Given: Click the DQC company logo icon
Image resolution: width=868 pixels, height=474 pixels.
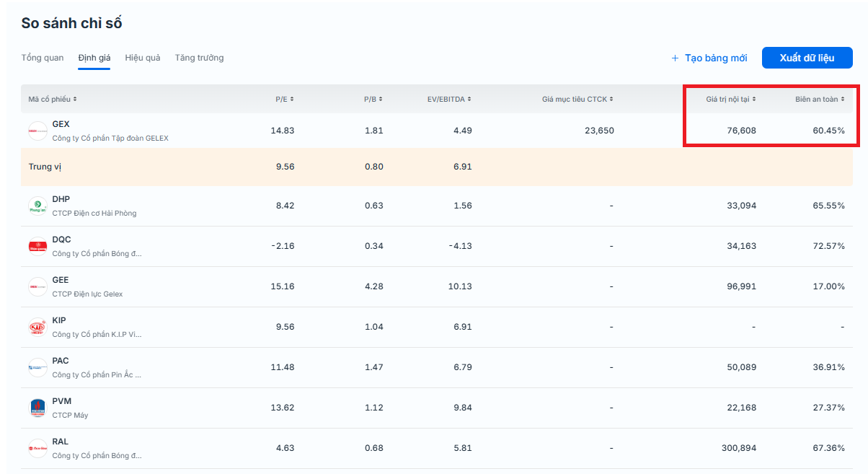Looking at the screenshot, I should (37, 246).
